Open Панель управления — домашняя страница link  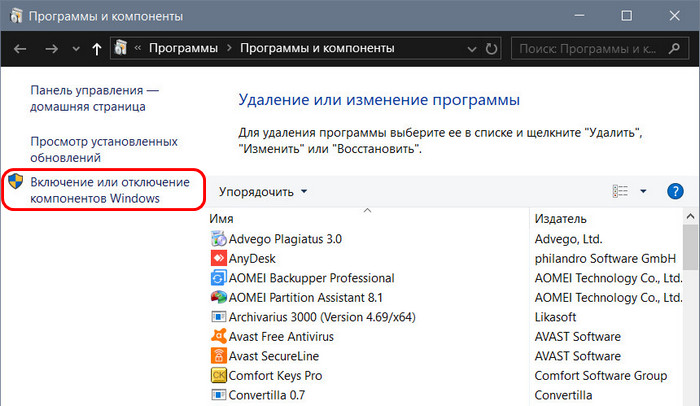click(95, 98)
